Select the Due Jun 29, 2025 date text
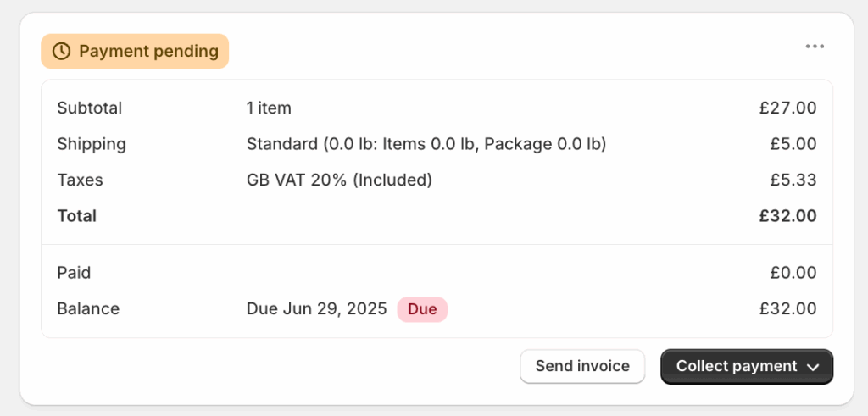 coord(316,309)
